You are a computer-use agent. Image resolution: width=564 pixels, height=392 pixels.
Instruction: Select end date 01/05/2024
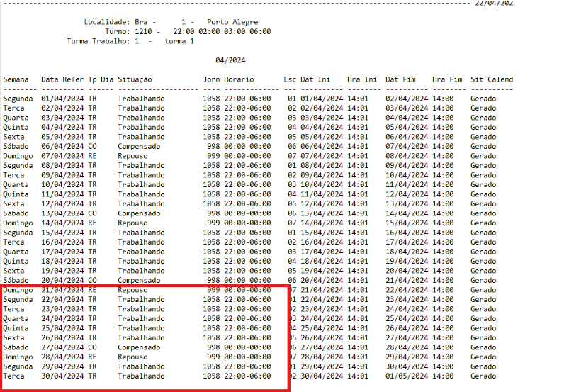(407, 376)
